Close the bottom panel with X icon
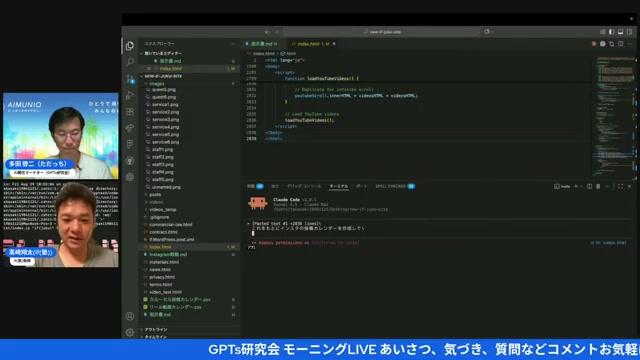 [629, 186]
